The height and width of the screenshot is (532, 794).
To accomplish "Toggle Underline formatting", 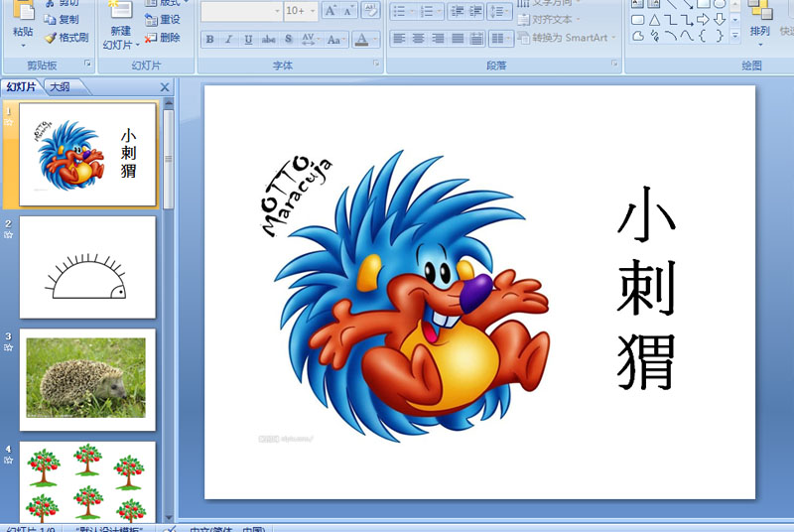I will point(248,39).
